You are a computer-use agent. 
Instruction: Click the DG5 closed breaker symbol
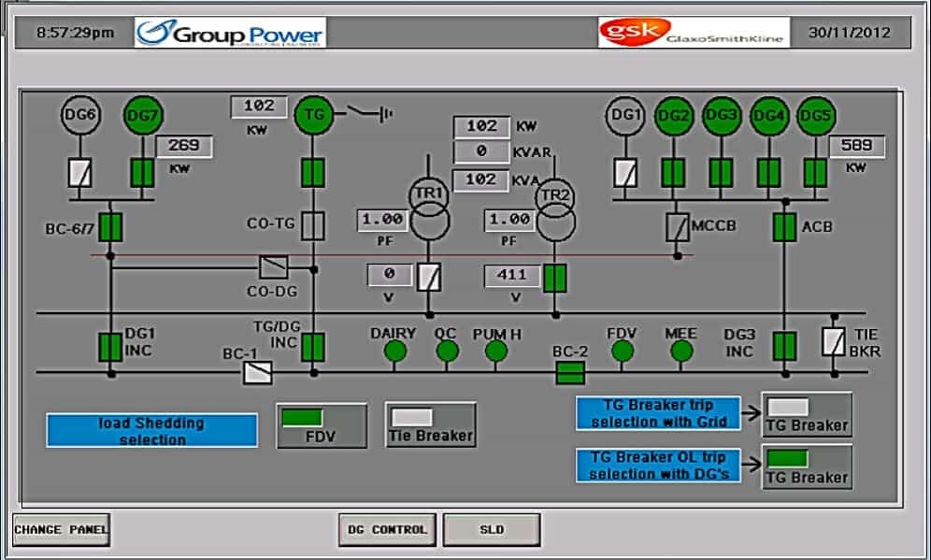coord(816,173)
